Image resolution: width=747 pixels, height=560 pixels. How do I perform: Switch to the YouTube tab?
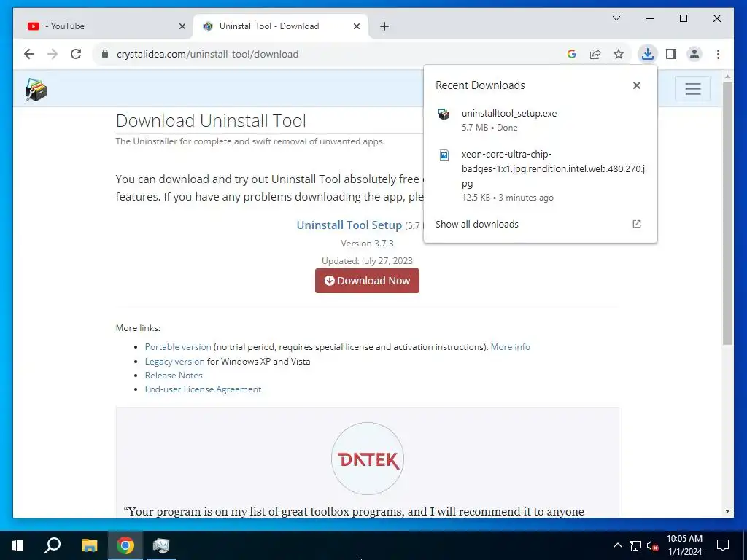point(105,26)
